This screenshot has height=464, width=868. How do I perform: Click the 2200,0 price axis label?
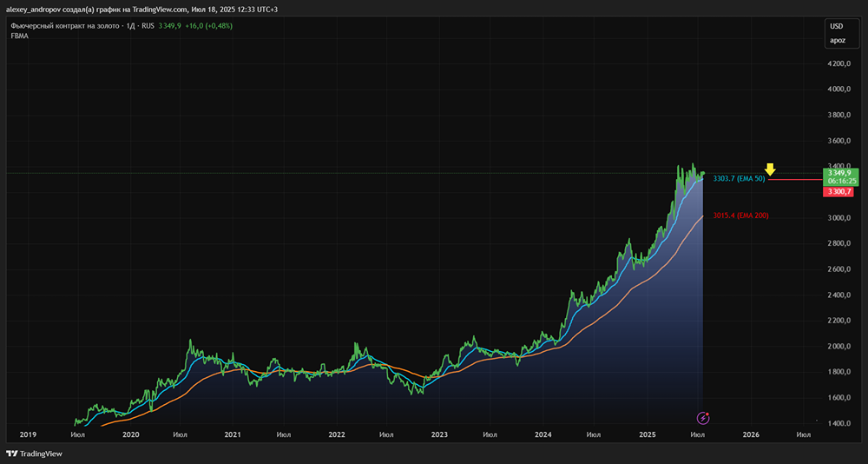pyautogui.click(x=839, y=321)
